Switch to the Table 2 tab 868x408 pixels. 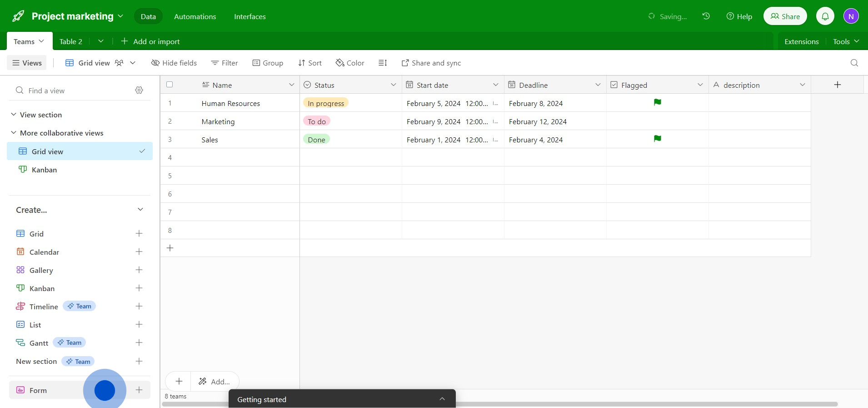click(71, 41)
